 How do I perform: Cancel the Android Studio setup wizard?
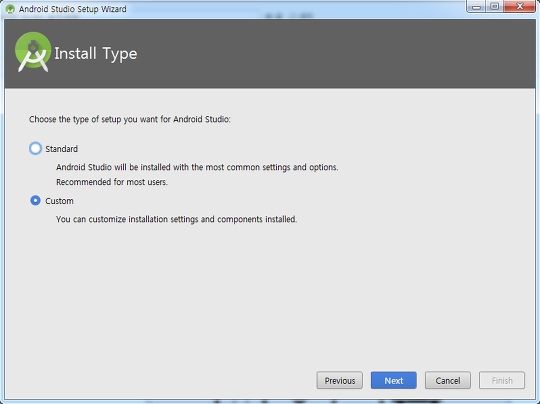448,380
